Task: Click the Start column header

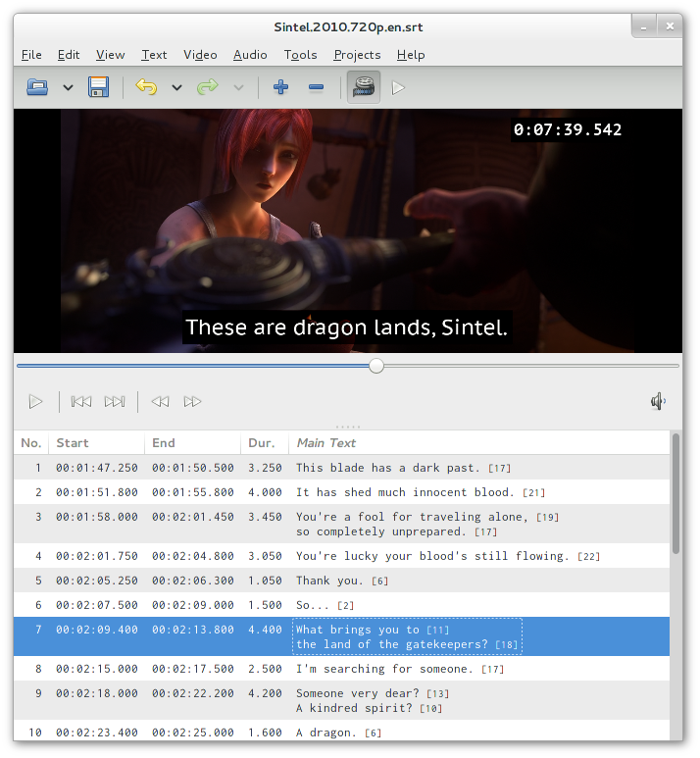Action: pos(97,443)
